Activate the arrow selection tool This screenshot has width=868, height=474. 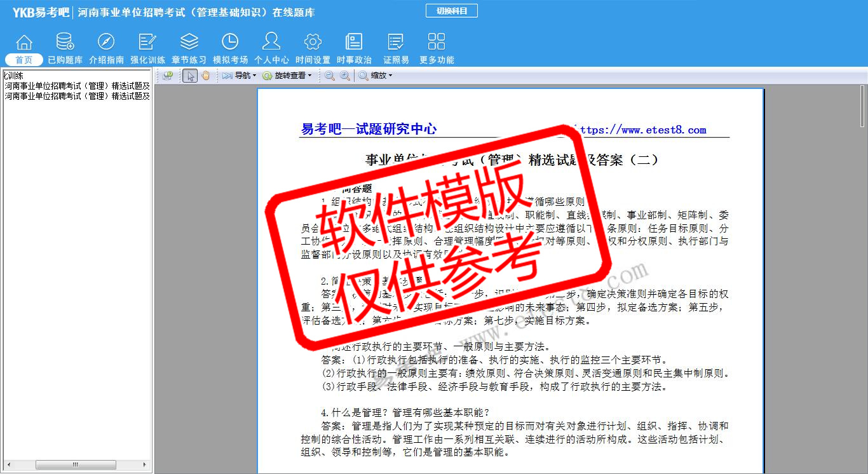(189, 76)
